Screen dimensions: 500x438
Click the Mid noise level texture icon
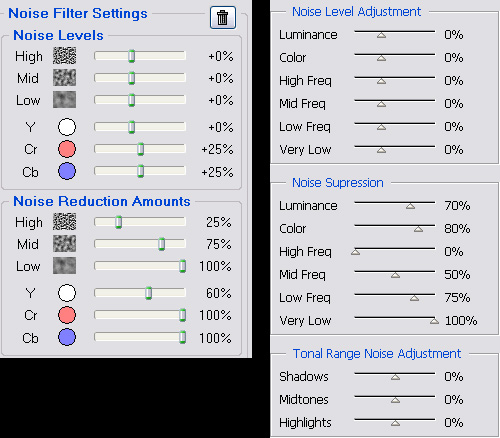click(x=64, y=78)
